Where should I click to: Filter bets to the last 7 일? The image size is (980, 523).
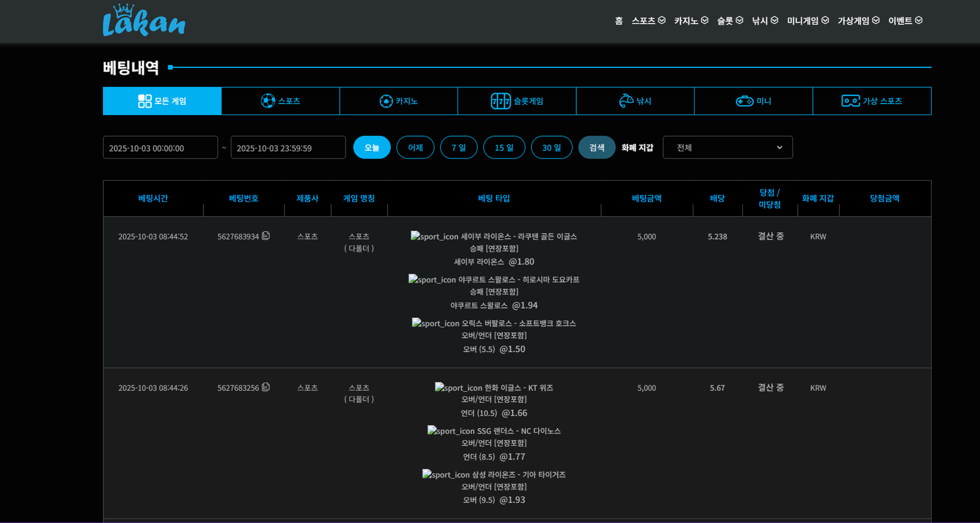click(459, 148)
